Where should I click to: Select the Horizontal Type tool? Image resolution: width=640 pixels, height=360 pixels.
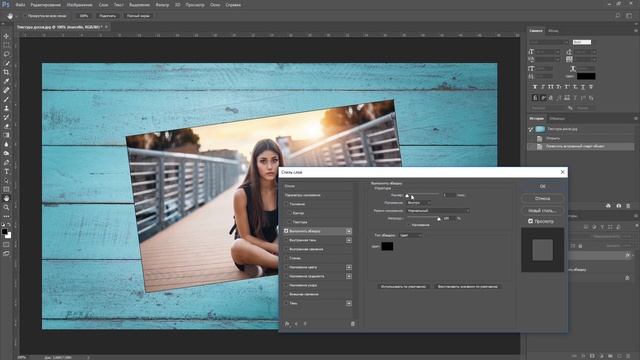(x=6, y=171)
